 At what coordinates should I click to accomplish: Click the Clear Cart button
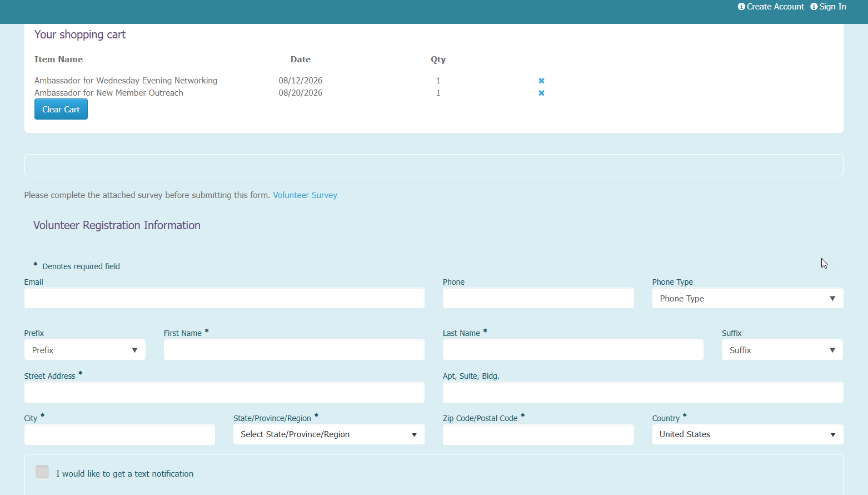[x=61, y=109]
